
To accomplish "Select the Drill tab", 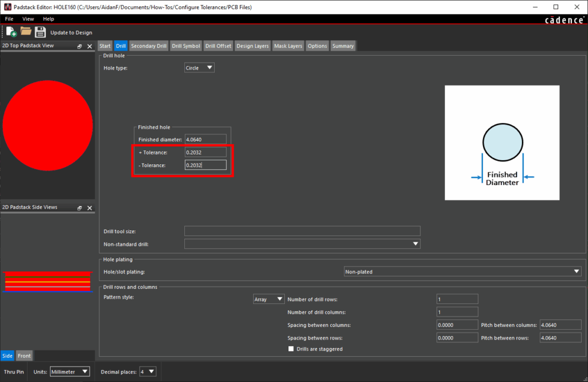I will (x=121, y=46).
